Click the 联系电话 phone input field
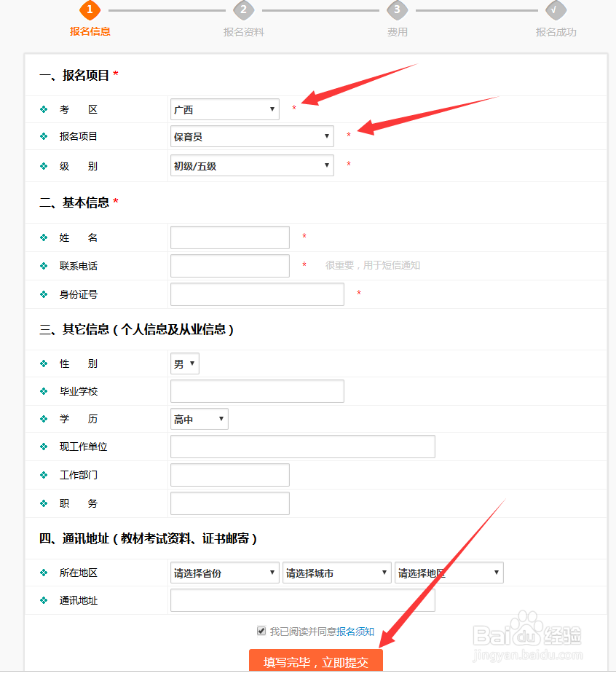The width and height of the screenshot is (616, 676). [x=229, y=266]
